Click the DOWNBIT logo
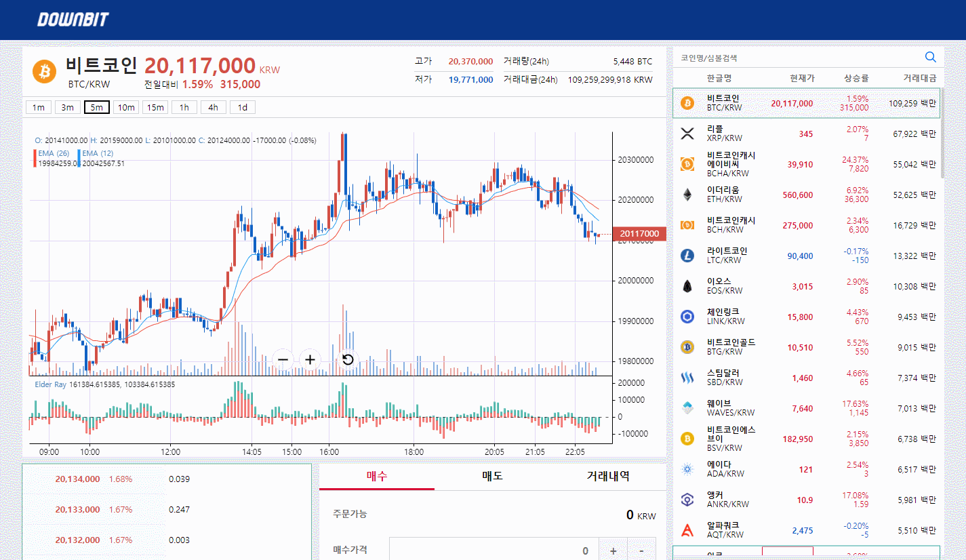 click(x=73, y=20)
